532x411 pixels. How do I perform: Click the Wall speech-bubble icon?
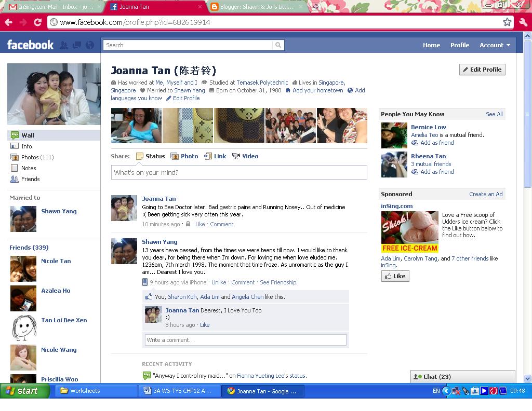(x=15, y=135)
